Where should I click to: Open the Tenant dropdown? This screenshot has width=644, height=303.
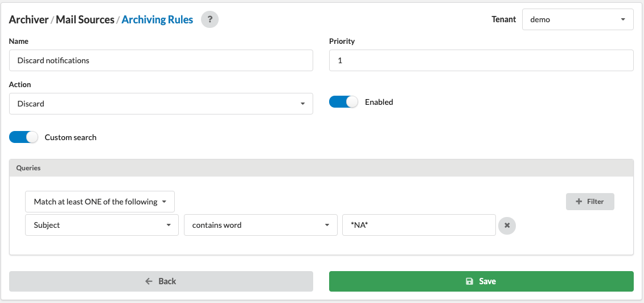click(x=577, y=19)
